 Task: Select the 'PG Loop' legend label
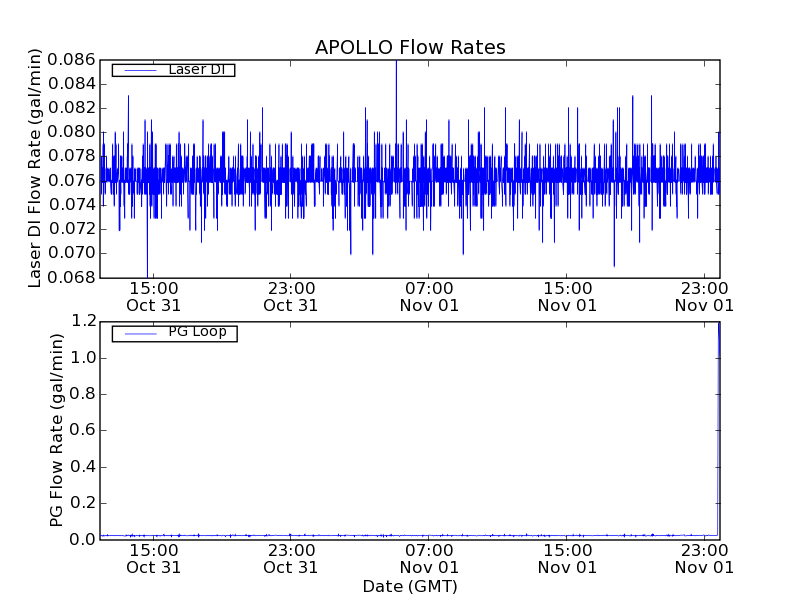click(x=197, y=332)
